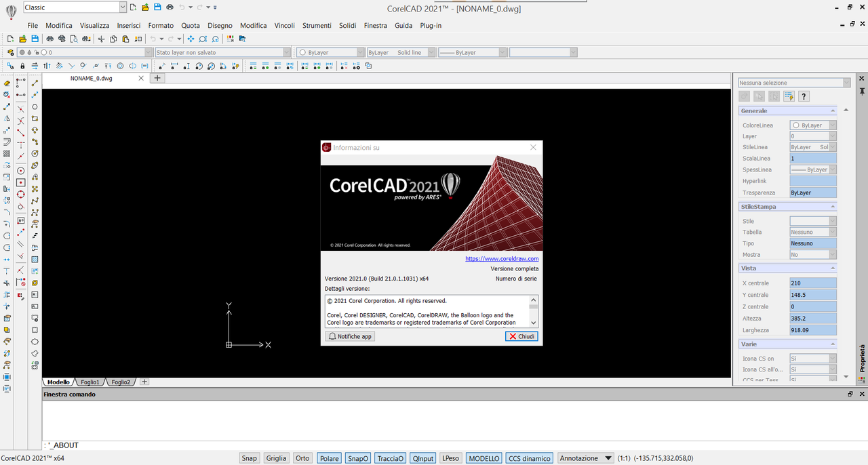Open the File menu
This screenshot has width=868, height=465.
tap(33, 25)
